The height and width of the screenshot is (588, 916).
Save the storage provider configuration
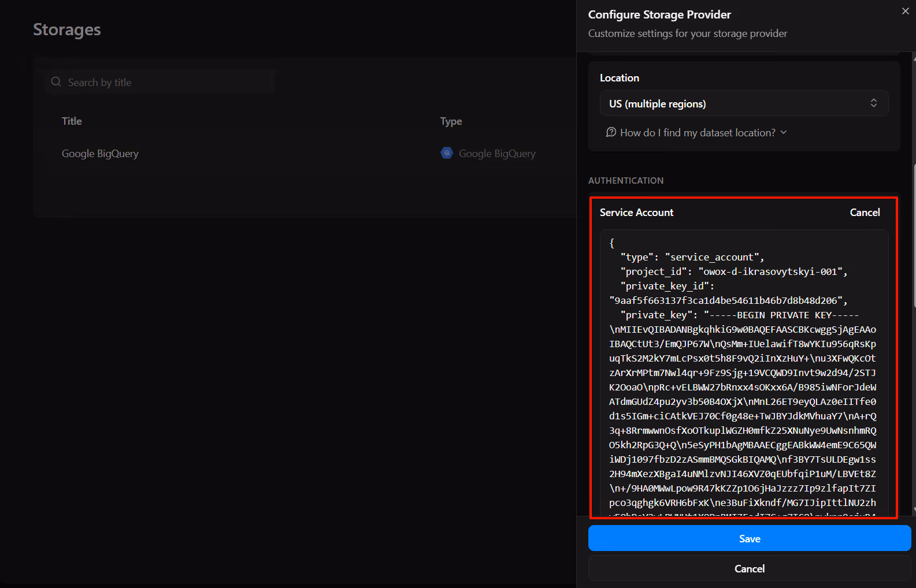point(750,538)
